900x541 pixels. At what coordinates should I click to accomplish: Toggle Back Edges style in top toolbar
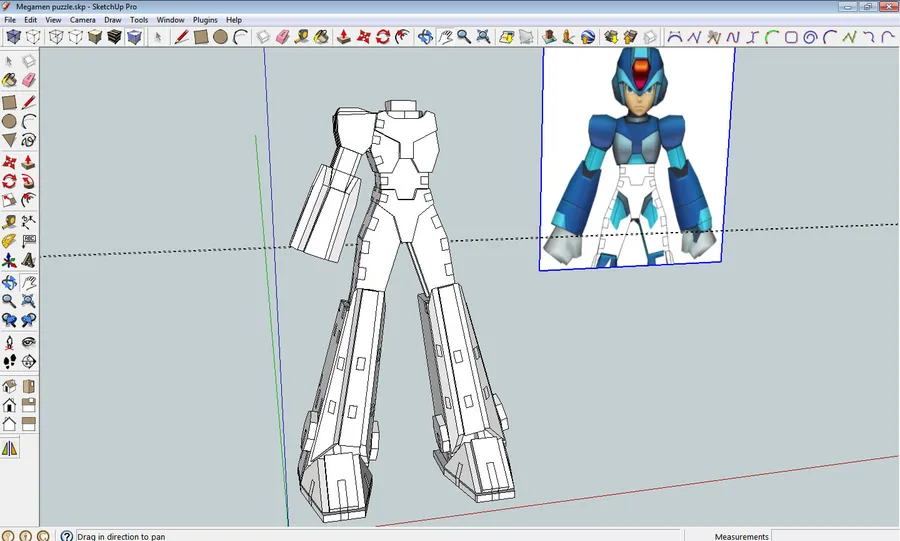33,37
